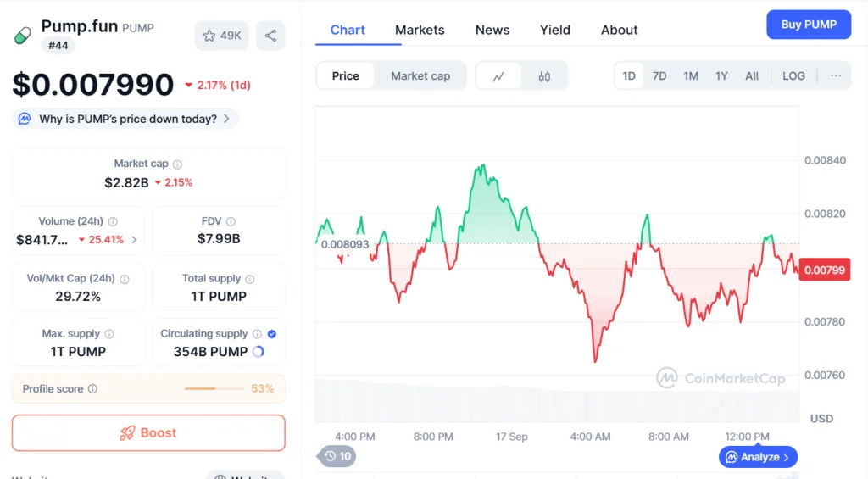The width and height of the screenshot is (868, 479).
Task: Open the share icon button
Action: pyautogui.click(x=270, y=36)
